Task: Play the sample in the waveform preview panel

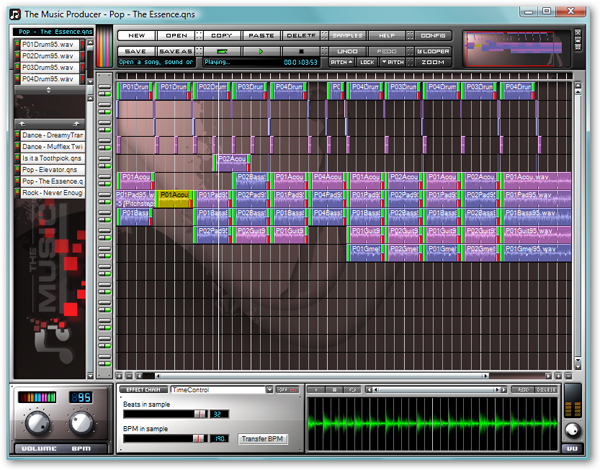Action: pyautogui.click(x=316, y=390)
